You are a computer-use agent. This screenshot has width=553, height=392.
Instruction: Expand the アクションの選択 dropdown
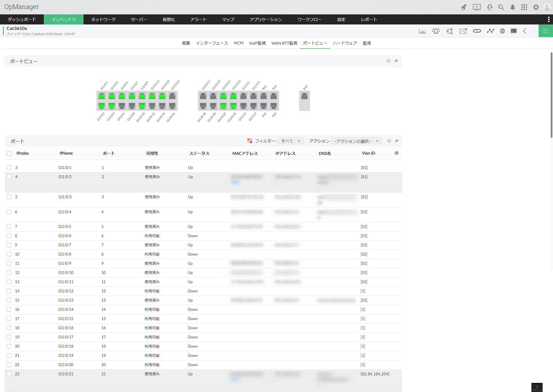(356, 141)
